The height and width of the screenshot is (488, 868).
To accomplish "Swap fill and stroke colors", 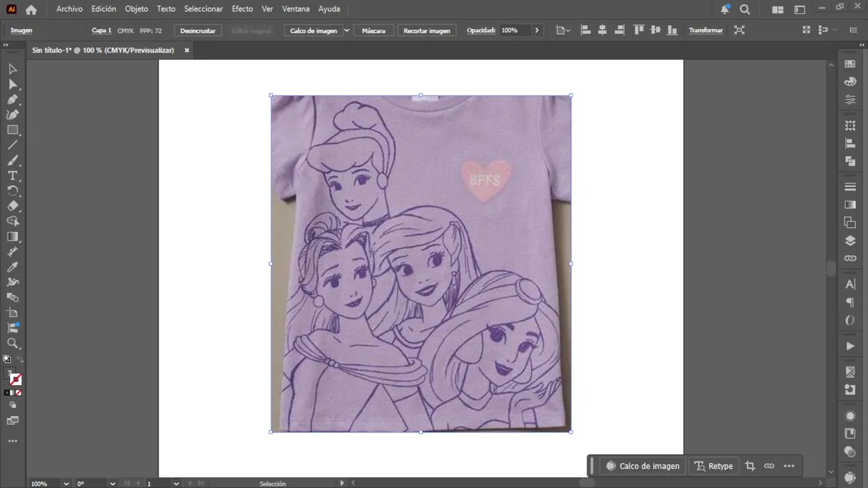I will (20, 359).
